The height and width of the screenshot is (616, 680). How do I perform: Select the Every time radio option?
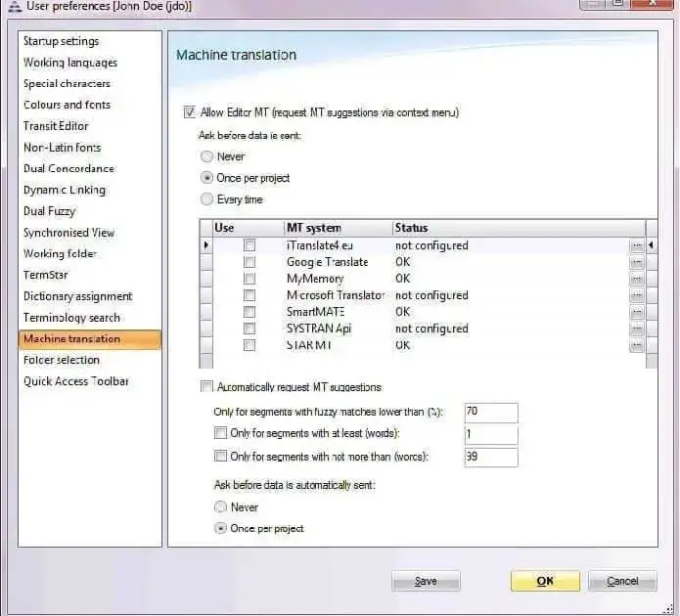206,198
